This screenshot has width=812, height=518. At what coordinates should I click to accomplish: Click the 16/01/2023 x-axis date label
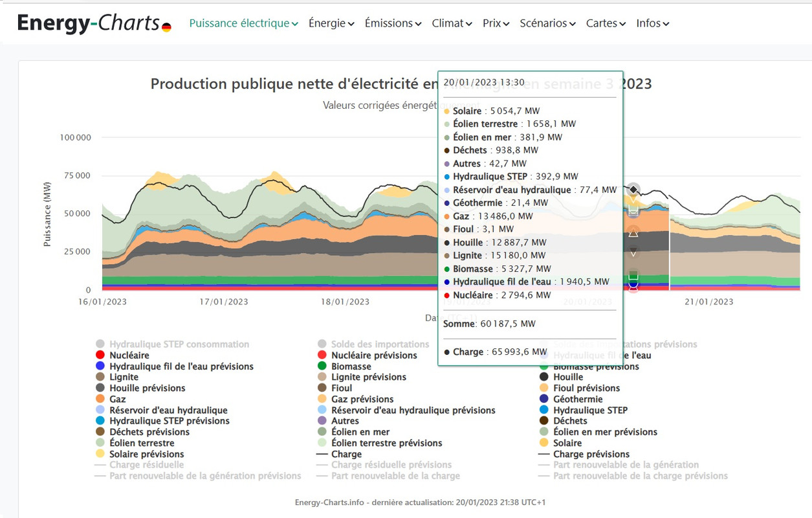click(x=103, y=302)
